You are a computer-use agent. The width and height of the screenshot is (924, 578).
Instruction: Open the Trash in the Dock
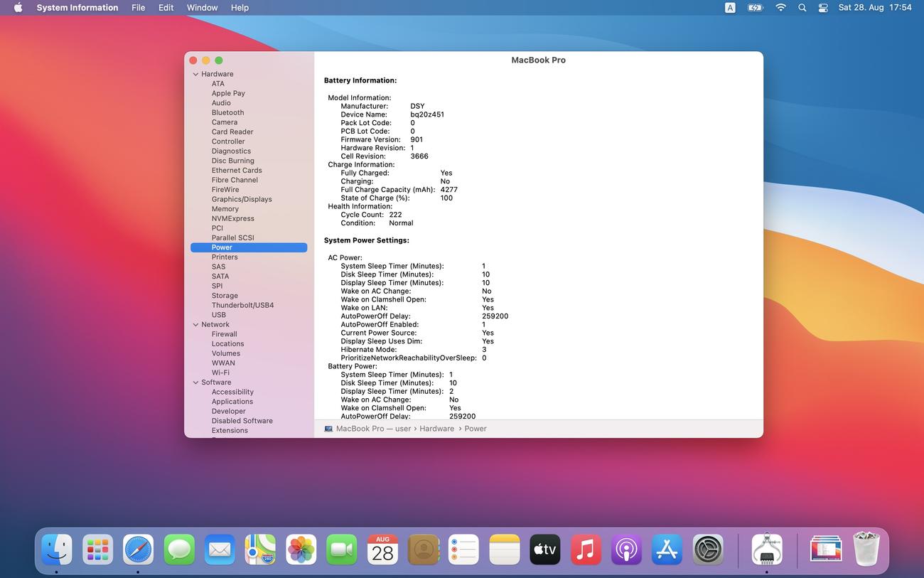point(866,550)
